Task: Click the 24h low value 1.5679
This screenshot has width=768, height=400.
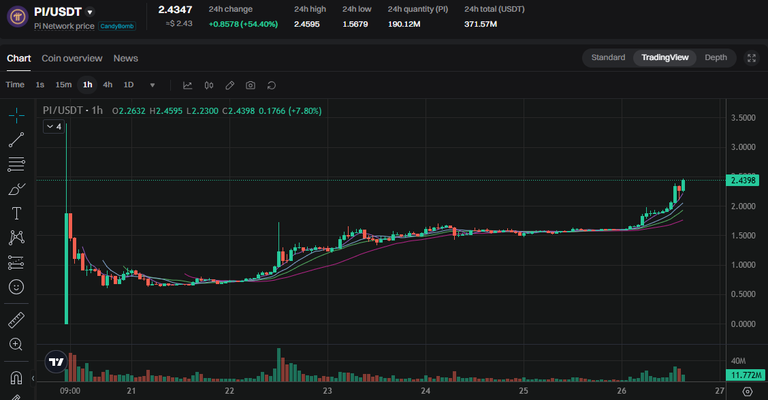Action: pos(355,24)
